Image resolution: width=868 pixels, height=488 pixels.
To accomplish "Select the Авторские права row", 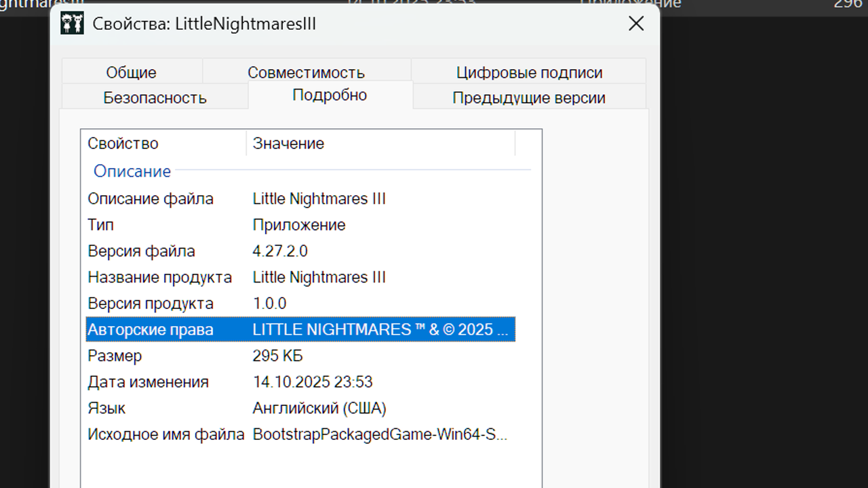I will [300, 329].
